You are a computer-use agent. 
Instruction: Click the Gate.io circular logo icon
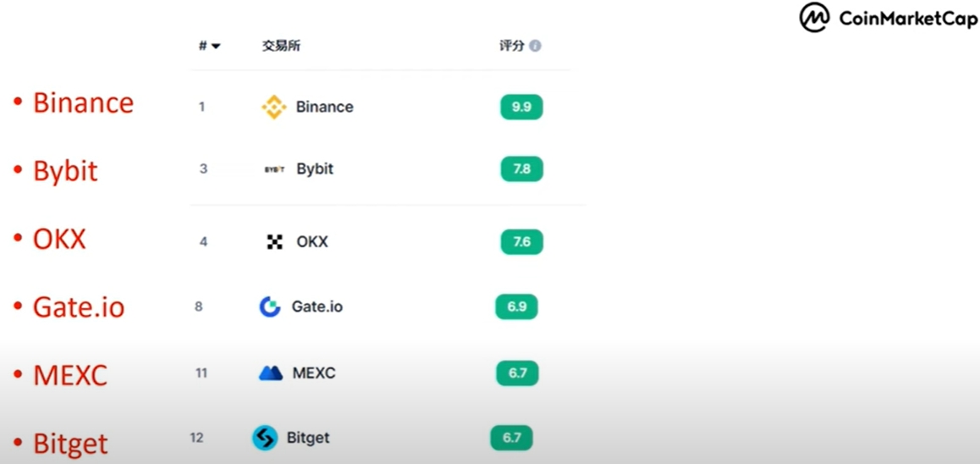[x=270, y=307]
